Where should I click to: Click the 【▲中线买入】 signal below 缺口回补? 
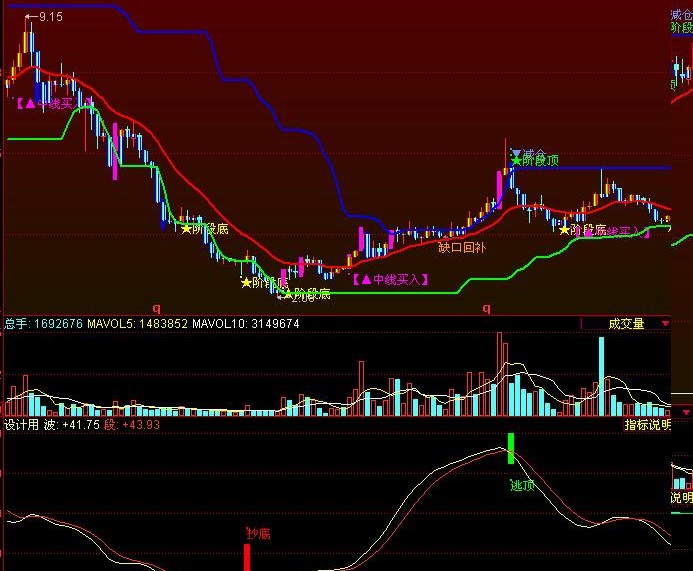(391, 279)
